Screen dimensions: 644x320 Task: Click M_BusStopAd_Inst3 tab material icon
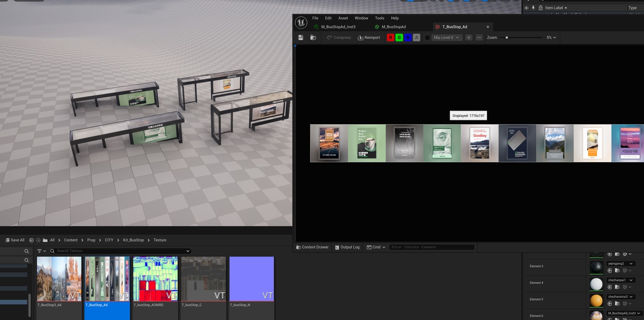(316, 27)
